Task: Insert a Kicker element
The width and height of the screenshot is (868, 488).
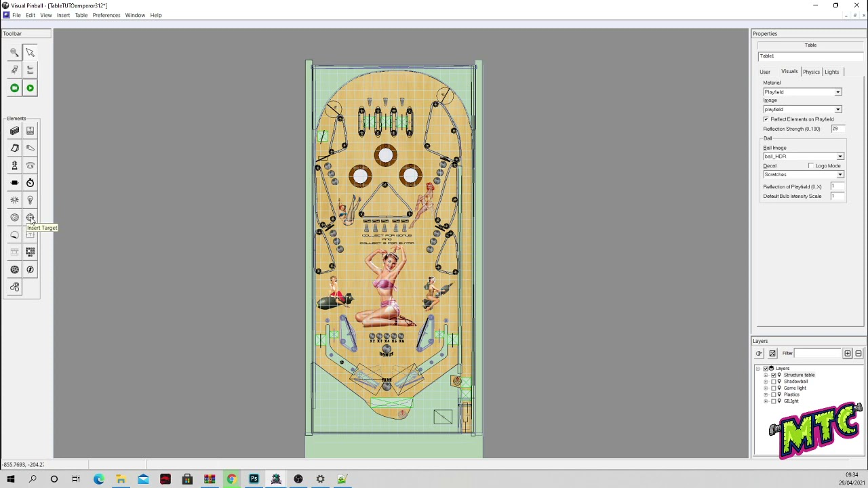Action: tap(14, 218)
